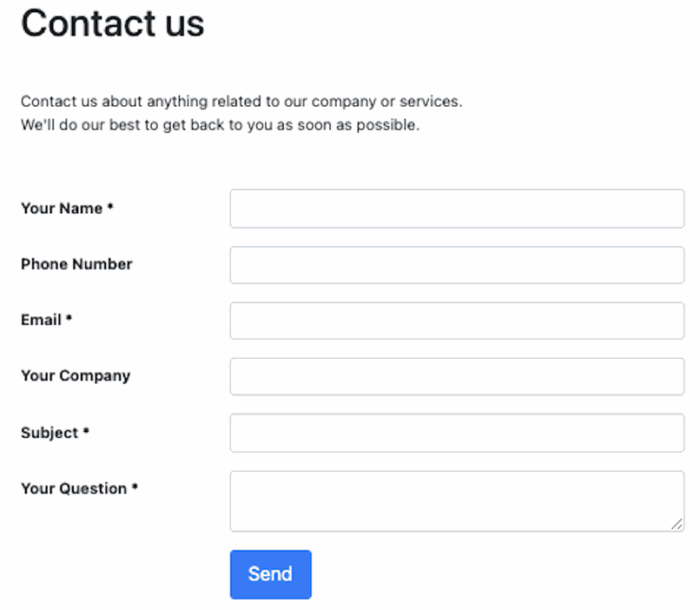Click the asterisk after the Subject label
Viewport: 700px width, 610px height.
click(x=86, y=433)
